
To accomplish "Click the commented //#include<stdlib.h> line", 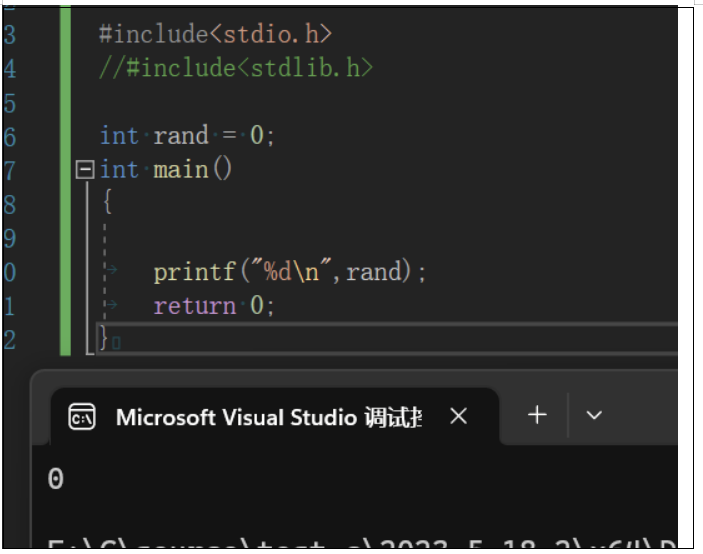I will pyautogui.click(x=236, y=69).
